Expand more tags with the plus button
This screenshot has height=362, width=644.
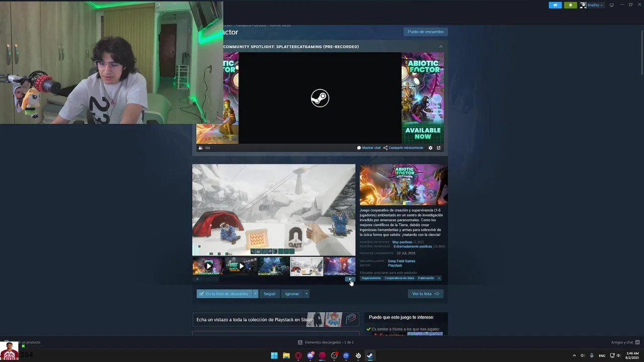click(x=439, y=278)
